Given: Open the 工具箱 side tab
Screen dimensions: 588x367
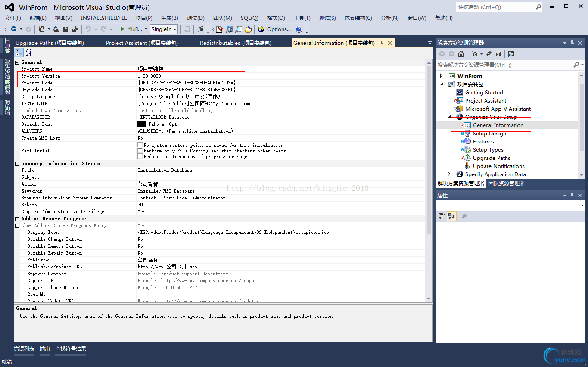Looking at the screenshot, I should tap(7, 45).
